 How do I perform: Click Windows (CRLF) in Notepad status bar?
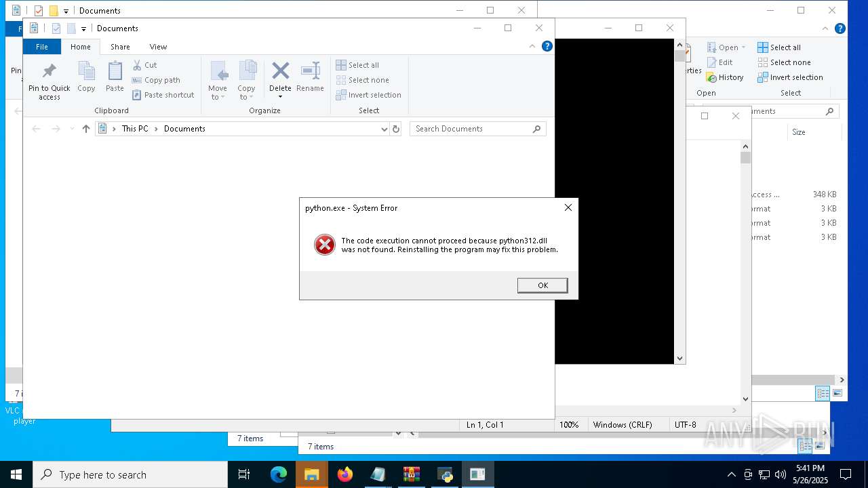tap(623, 425)
